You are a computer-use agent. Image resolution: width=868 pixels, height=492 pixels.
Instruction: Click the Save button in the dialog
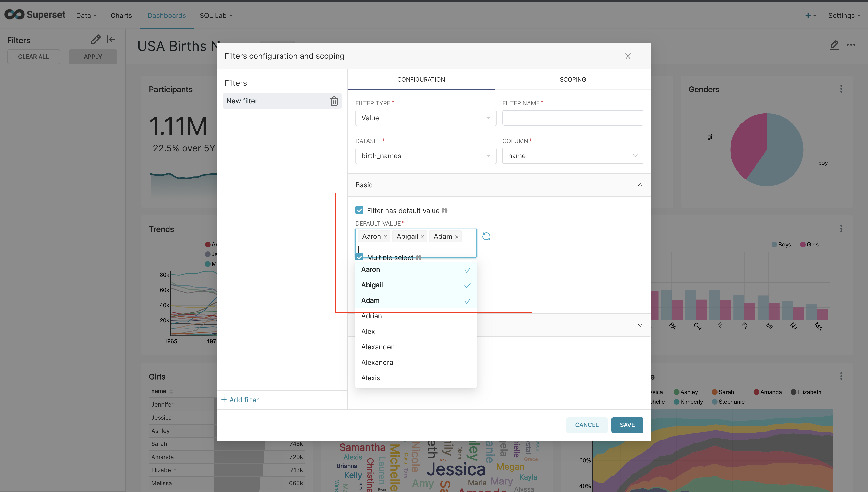(x=627, y=425)
